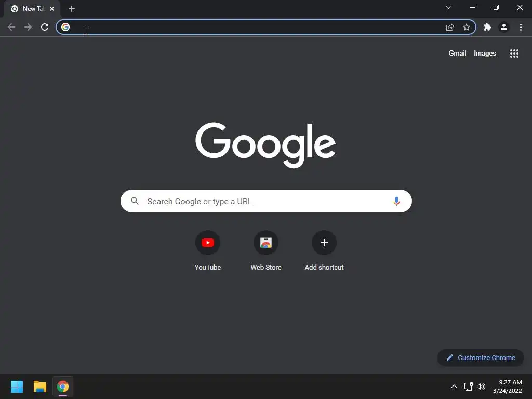The image size is (532, 399).
Task: Focus the Search Google or type a URL box
Action: [266, 201]
